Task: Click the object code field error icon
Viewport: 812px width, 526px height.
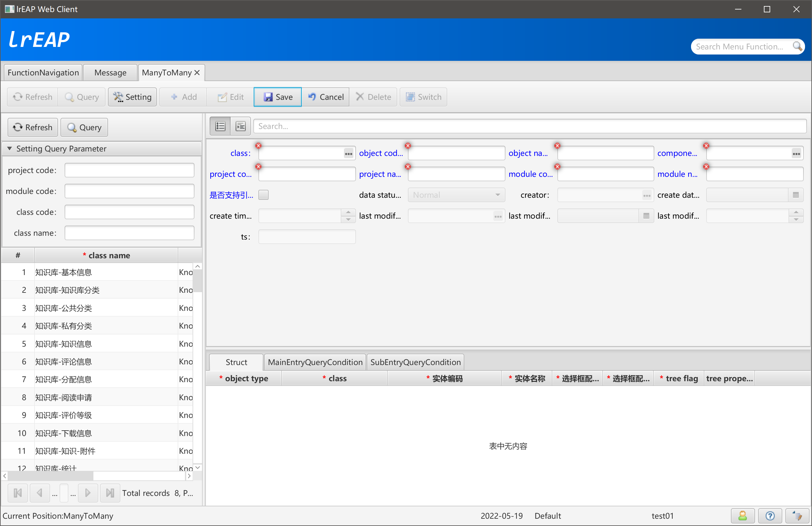Action: click(x=408, y=146)
